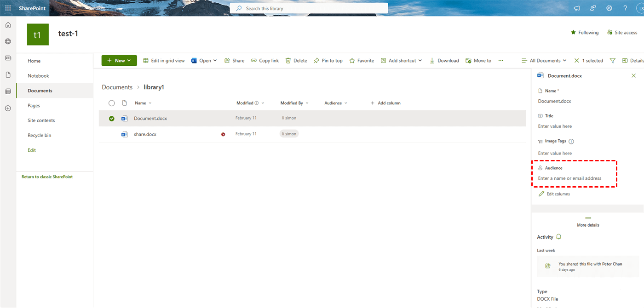The image size is (644, 308).
Task: Click Word icon next to Document.docx
Action: point(124,118)
